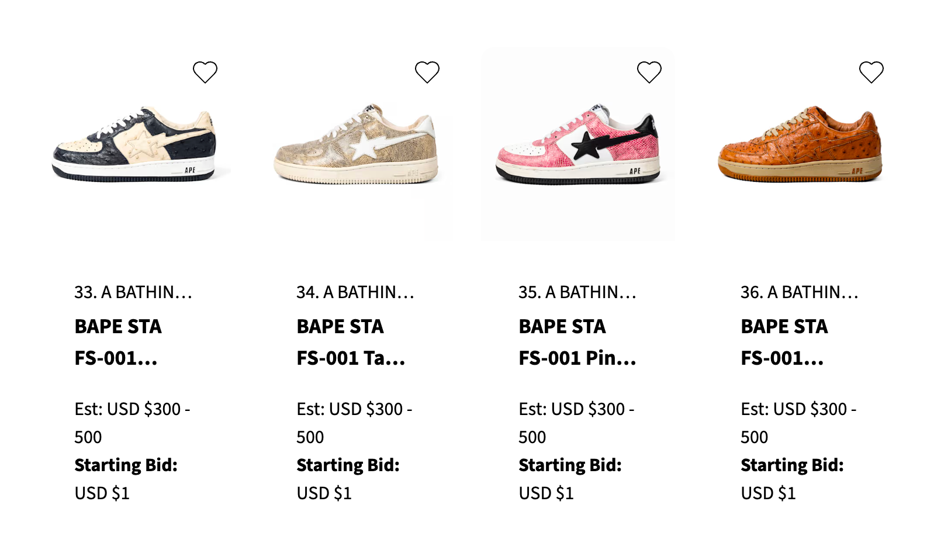Like the orange ostrich sneaker via its heart
Image resolution: width=934 pixels, height=560 pixels.
tap(871, 72)
